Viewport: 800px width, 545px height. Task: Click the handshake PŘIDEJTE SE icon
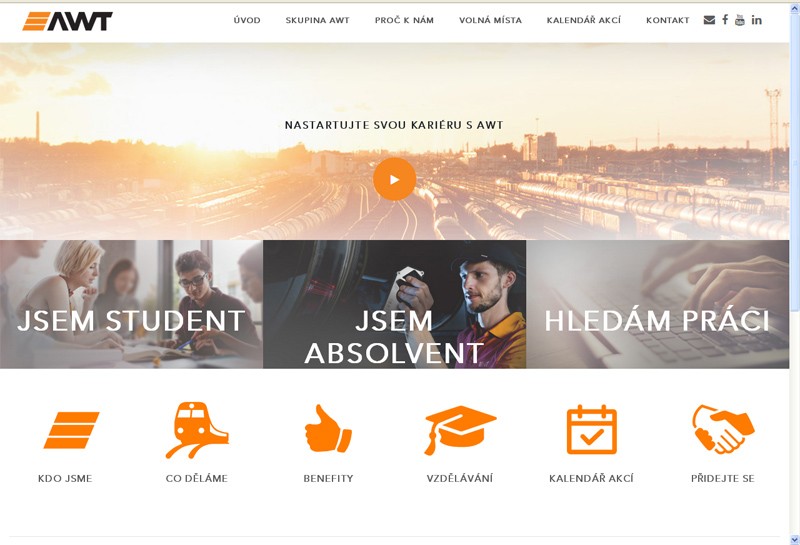(723, 429)
